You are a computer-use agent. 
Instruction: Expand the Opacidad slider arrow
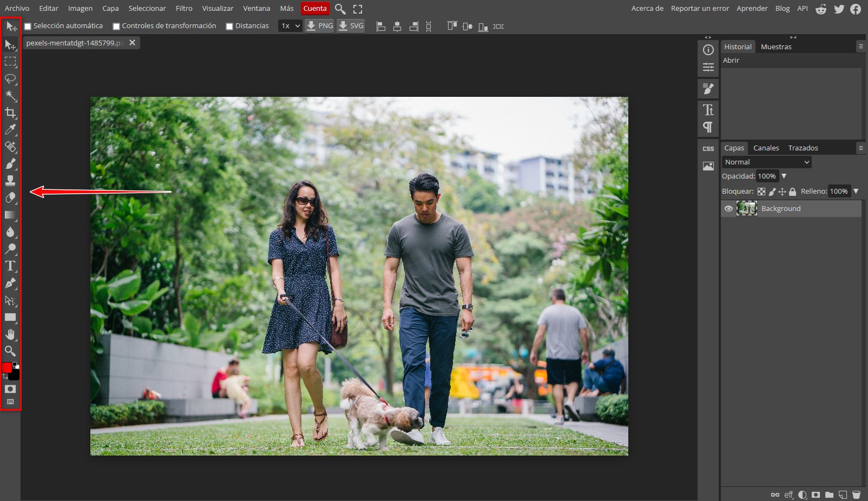[x=784, y=176]
